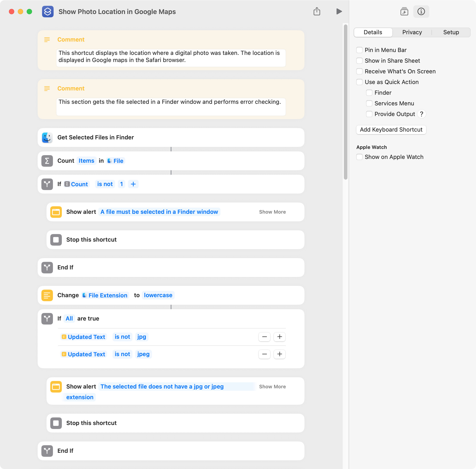The height and width of the screenshot is (469, 476).
Task: Click the second Stop this shortcut icon
Action: click(x=56, y=423)
